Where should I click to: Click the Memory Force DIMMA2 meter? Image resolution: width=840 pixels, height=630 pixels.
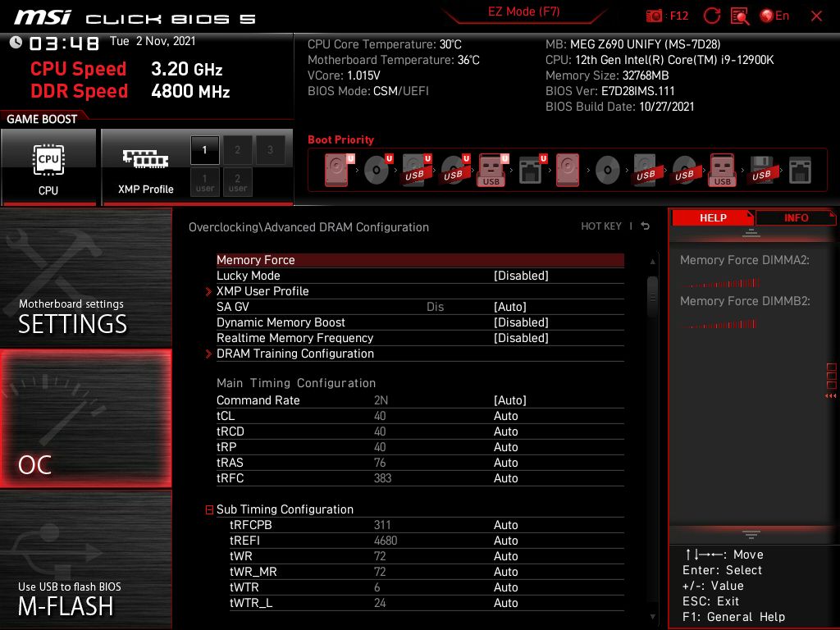(720, 283)
